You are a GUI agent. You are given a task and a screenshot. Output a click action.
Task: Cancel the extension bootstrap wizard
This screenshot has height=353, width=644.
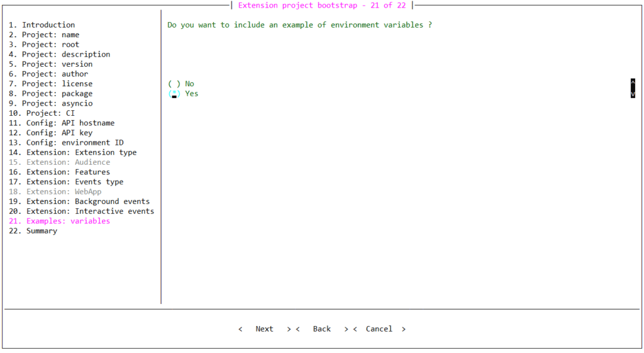[x=379, y=328]
